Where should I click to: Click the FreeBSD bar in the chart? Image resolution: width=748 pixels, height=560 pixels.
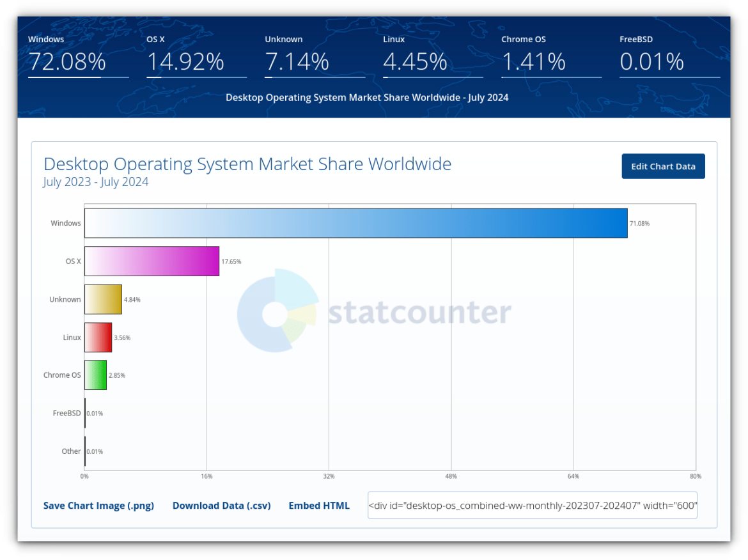pyautogui.click(x=84, y=413)
